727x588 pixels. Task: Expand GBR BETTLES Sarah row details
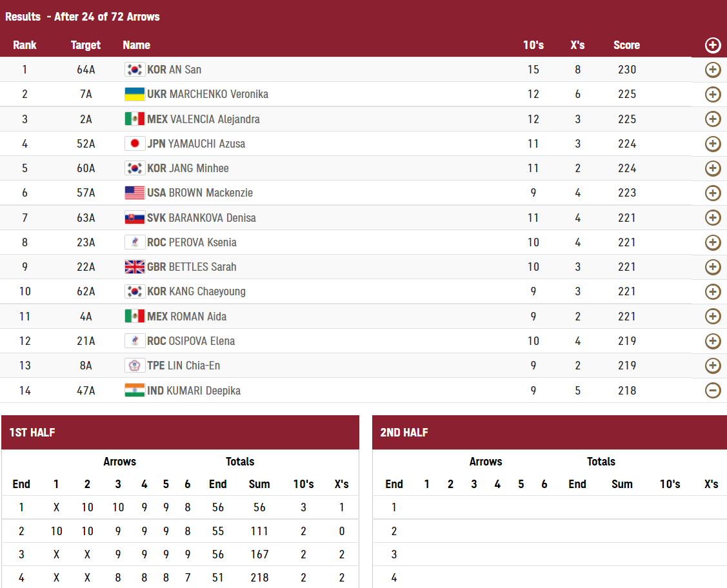click(x=713, y=267)
